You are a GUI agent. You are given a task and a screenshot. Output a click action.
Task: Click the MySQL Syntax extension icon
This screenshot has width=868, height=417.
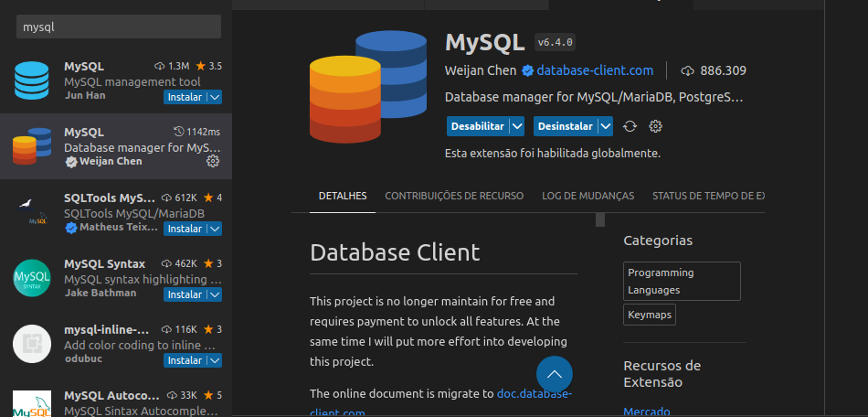point(32,278)
